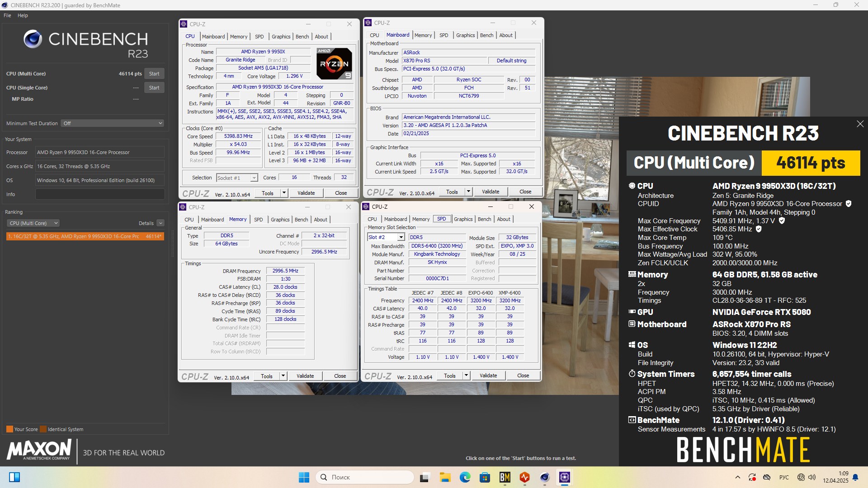
Task: Click the Default string field in Mainboard
Action: 511,61
